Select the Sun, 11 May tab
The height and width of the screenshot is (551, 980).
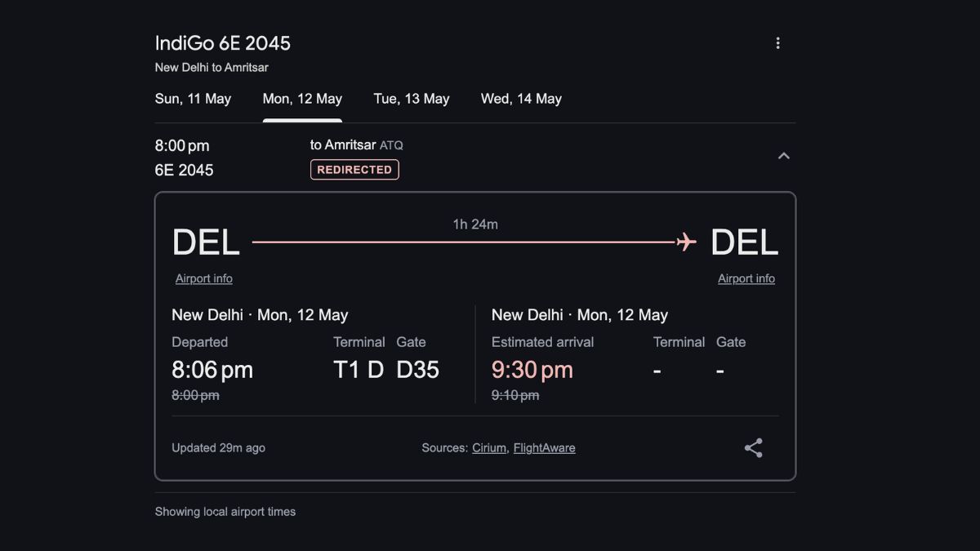193,99
